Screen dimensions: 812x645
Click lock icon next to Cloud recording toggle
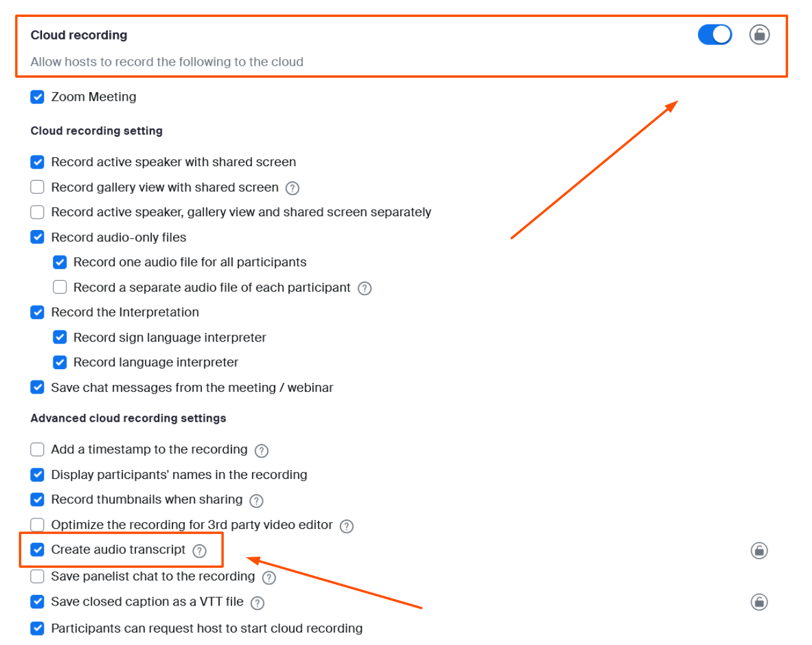759,34
